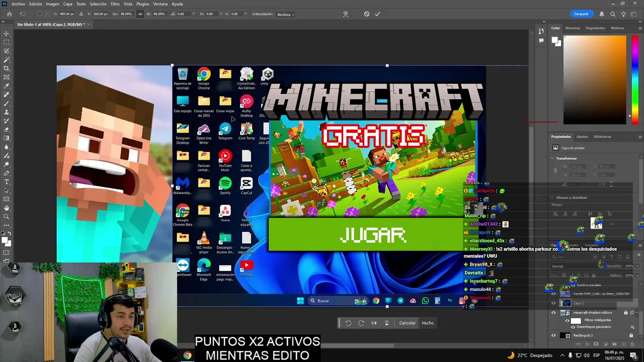Click foreground/background swatch in Color panel
644x362 pixels.
click(x=556, y=42)
